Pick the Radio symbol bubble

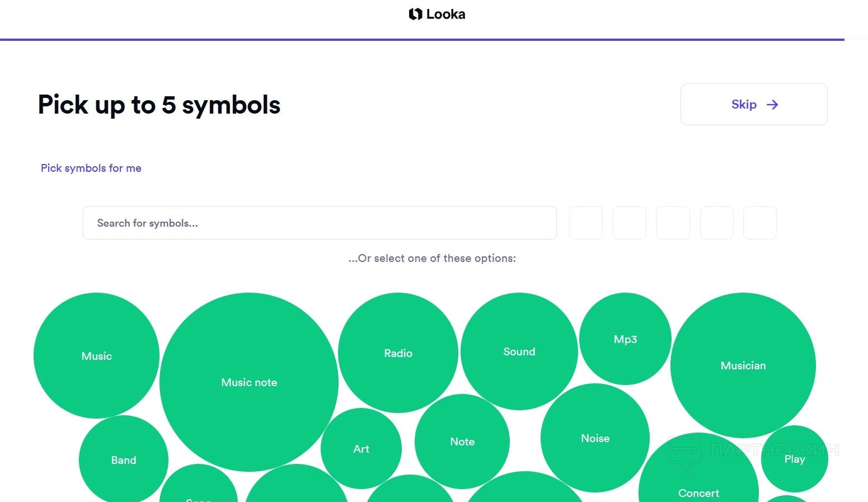coord(398,353)
